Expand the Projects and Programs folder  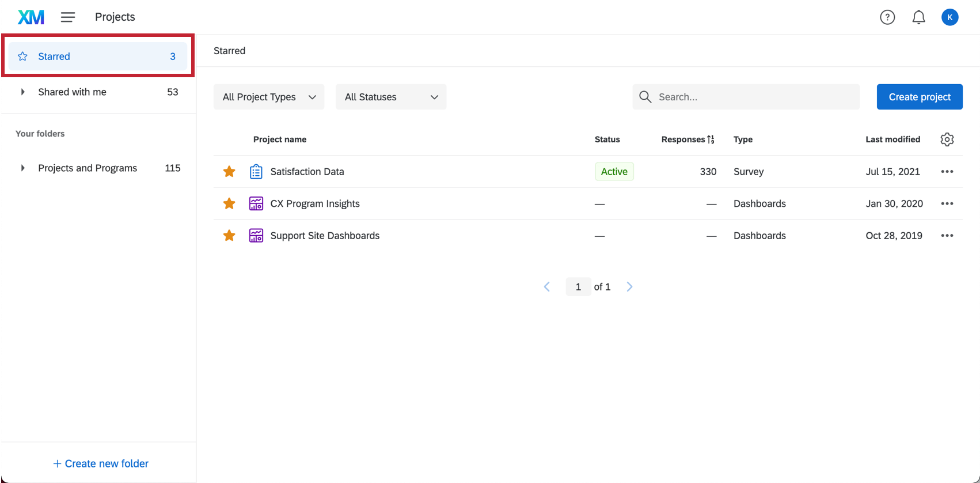[x=22, y=168]
